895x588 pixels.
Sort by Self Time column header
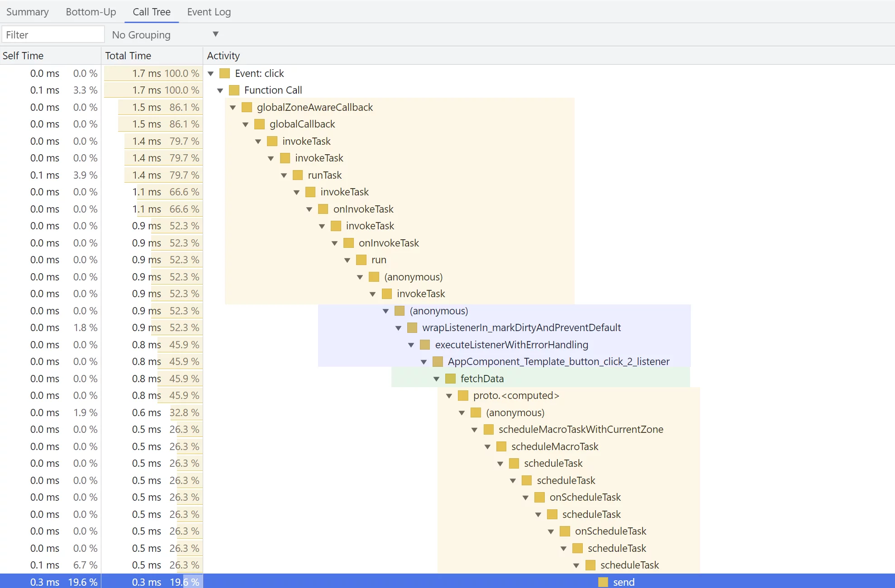coord(50,56)
